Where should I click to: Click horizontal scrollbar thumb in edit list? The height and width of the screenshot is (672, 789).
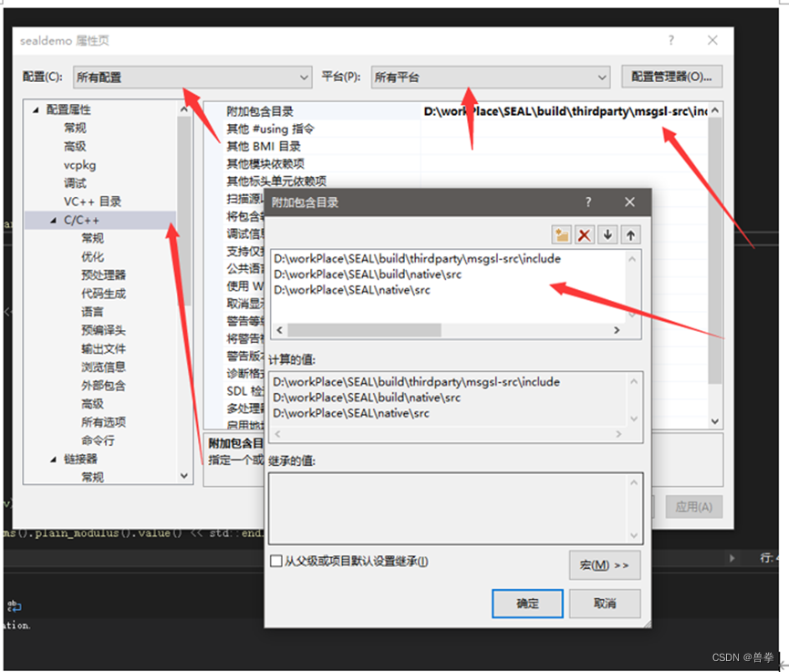364,330
